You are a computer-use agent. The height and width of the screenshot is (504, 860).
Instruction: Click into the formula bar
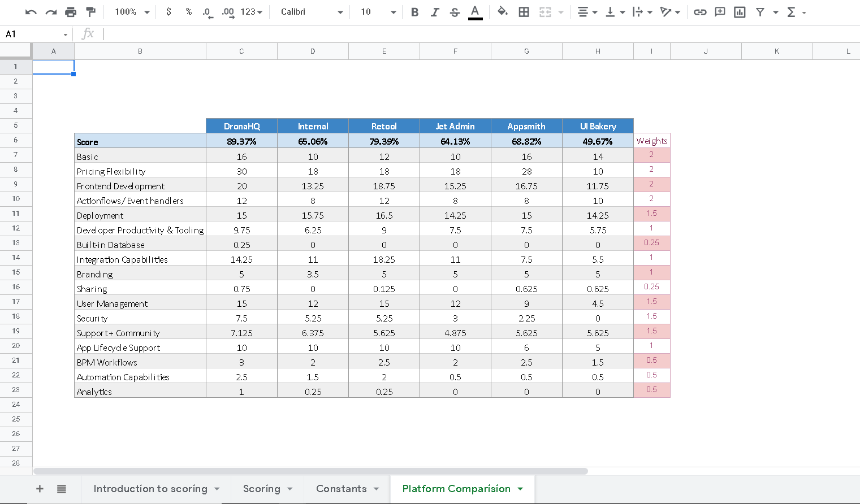481,34
